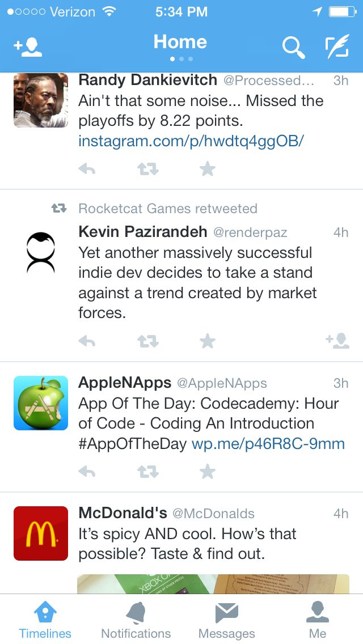The image size is (363, 644).
Task: Favorite Randy Dankievitch's tweet with star
Action: pyautogui.click(x=208, y=169)
